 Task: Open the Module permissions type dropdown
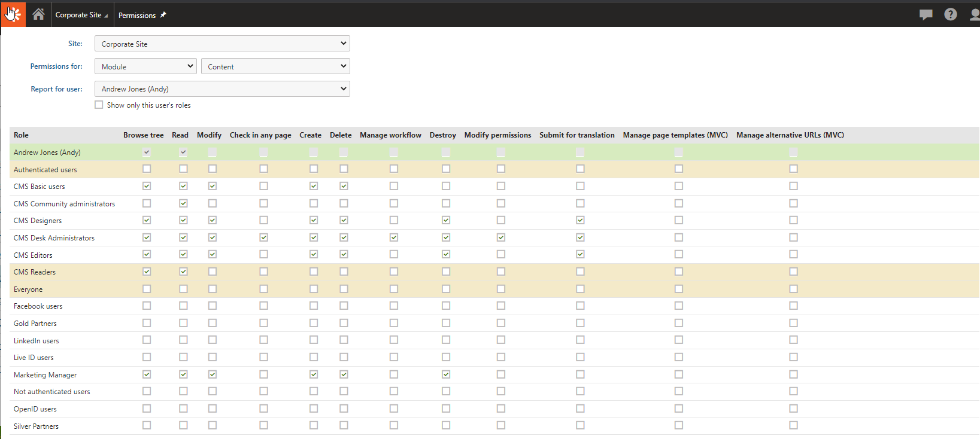click(x=145, y=66)
